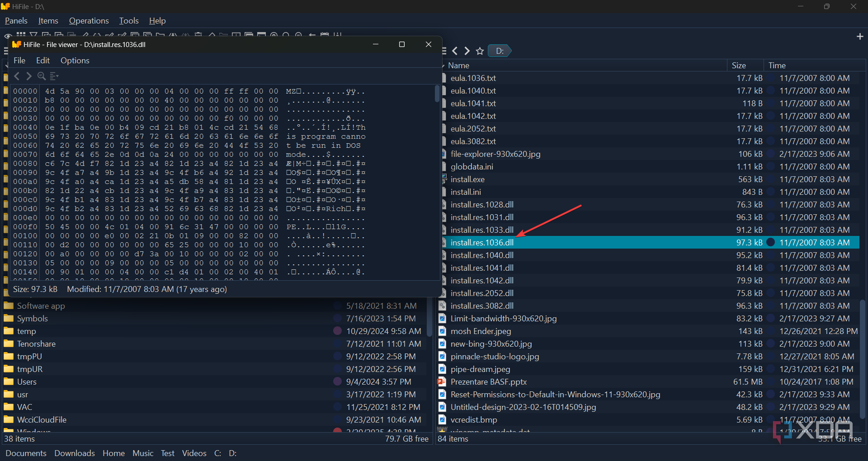Click the right panel vertical scrollbar
Screen dimensions: 868x461
[x=863, y=359]
